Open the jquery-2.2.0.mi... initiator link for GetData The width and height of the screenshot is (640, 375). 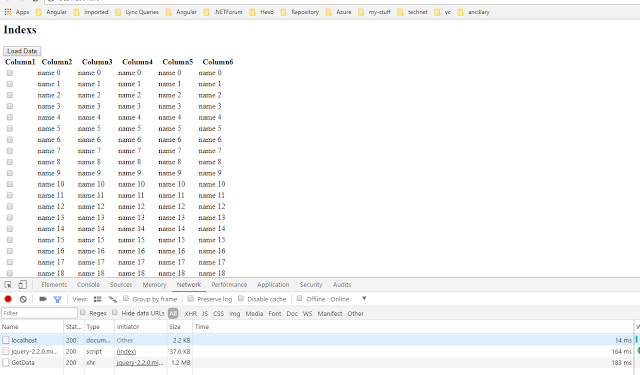tap(140, 362)
